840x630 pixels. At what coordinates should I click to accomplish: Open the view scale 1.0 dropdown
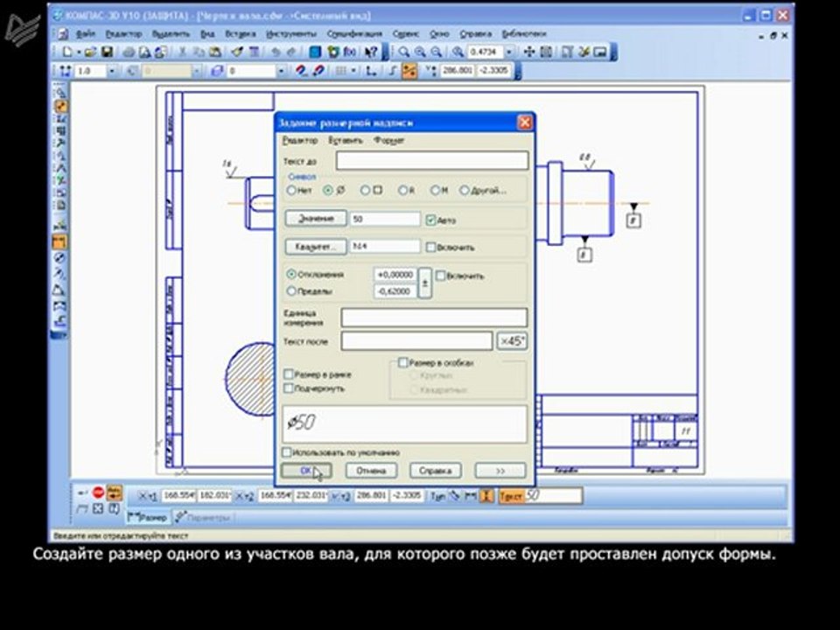[x=112, y=71]
